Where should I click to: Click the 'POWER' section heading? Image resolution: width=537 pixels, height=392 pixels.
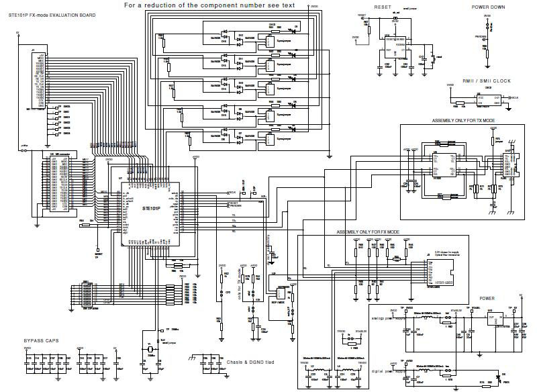coord(487,298)
